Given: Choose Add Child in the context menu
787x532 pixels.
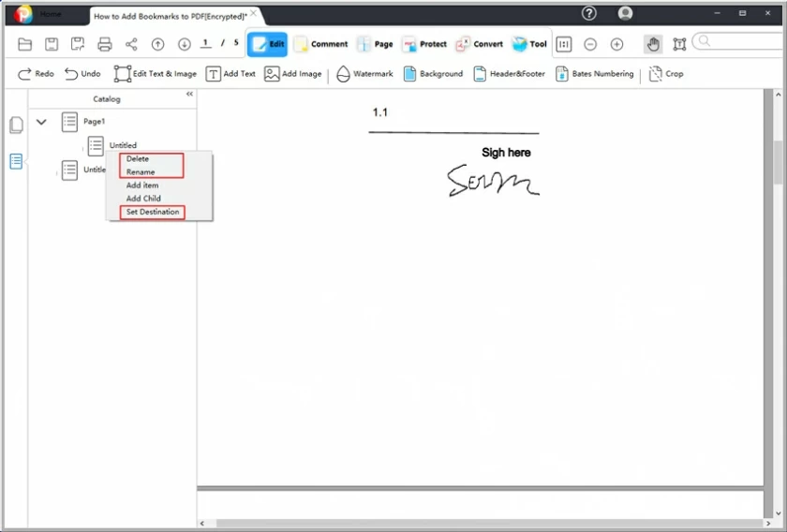Looking at the screenshot, I should click(x=143, y=199).
